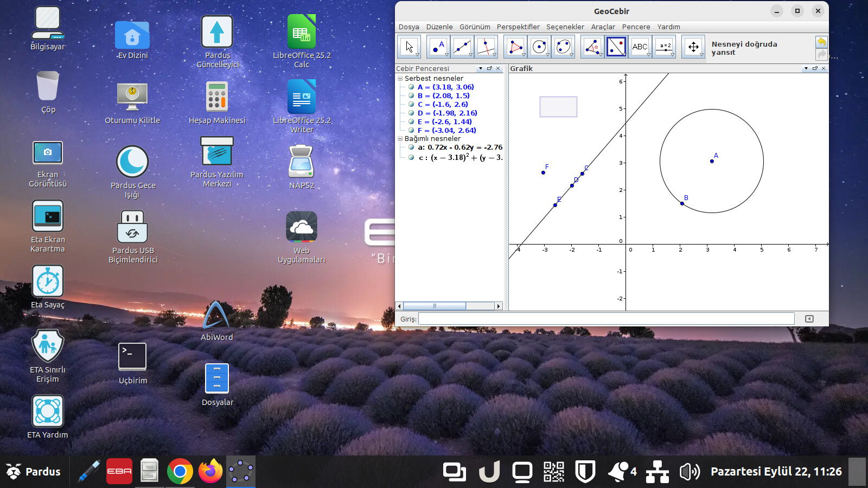Select the Move pointer tool
868x488 pixels.
pos(409,47)
